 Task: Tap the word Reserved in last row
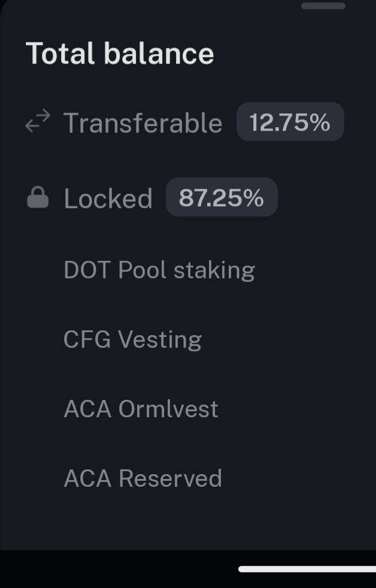click(171, 478)
